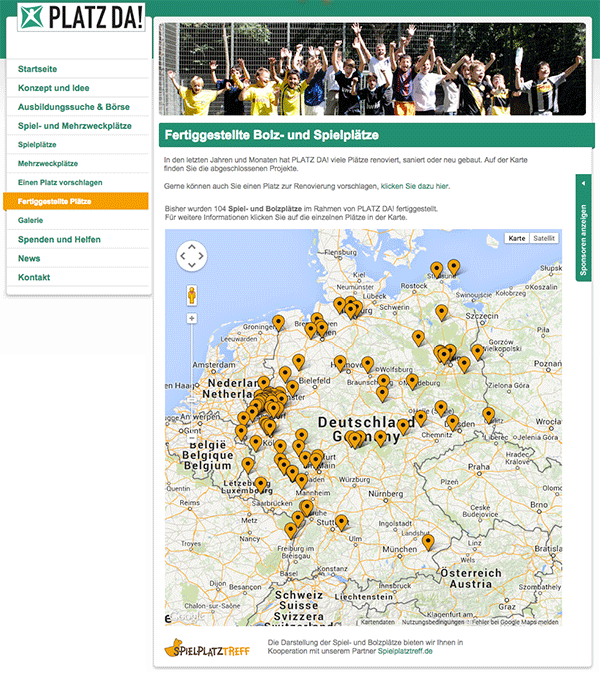
Task: Open the marker north of Bielefeld
Action: tap(298, 362)
